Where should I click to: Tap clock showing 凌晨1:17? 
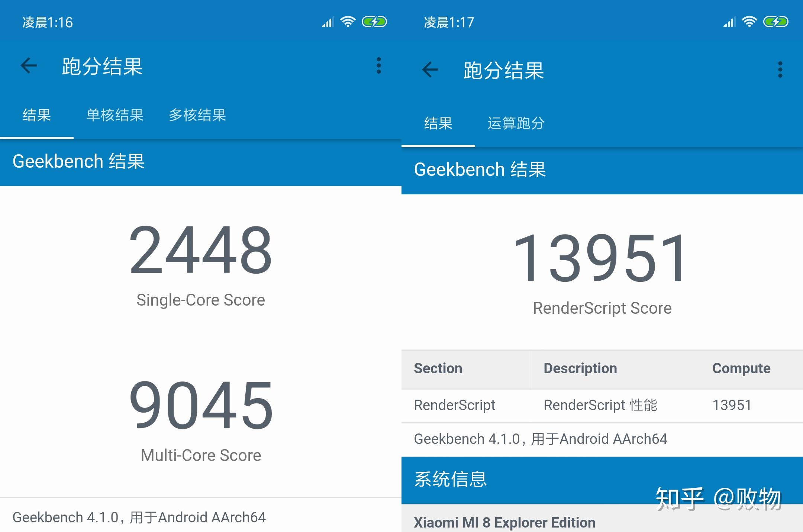click(449, 23)
